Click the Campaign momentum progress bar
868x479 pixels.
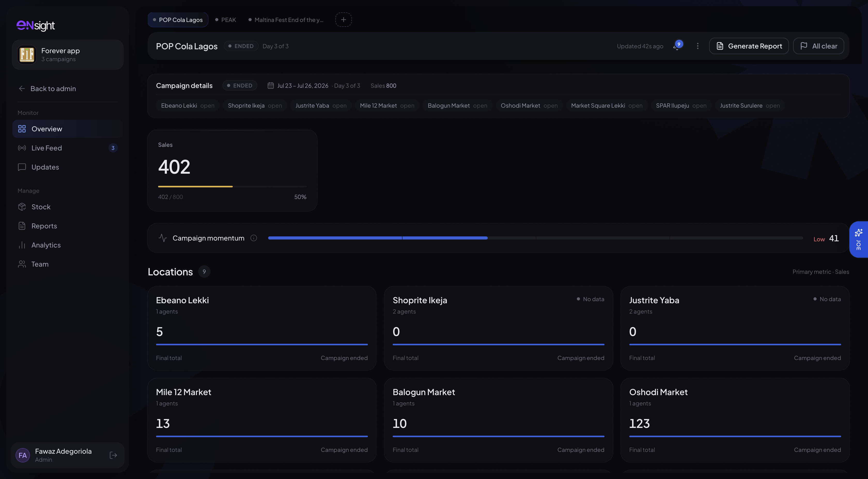coord(536,238)
